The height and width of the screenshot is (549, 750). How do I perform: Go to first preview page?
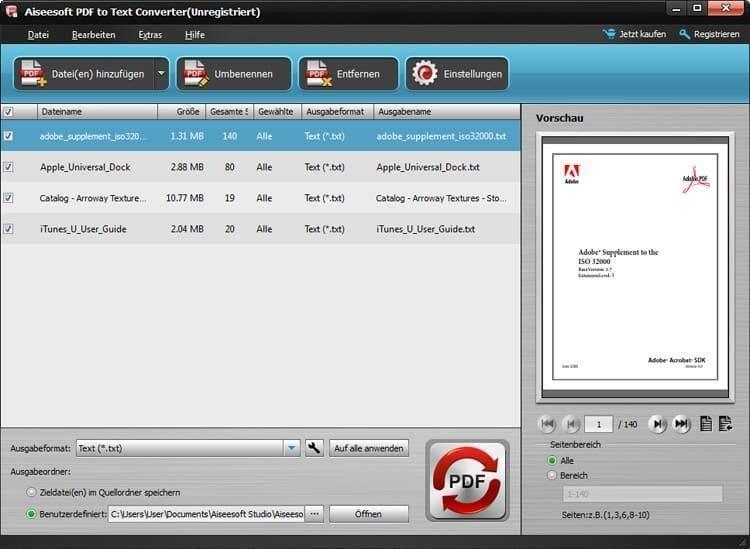(x=547, y=424)
